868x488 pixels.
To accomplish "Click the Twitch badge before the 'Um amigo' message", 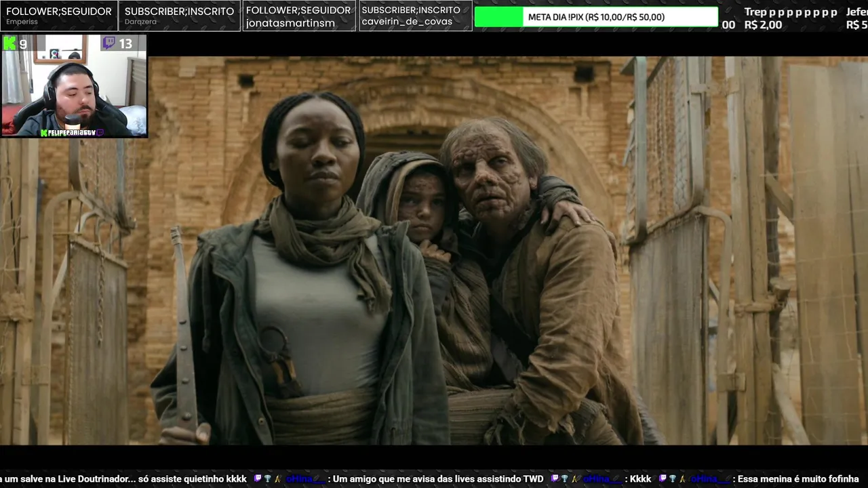I will tap(258, 479).
